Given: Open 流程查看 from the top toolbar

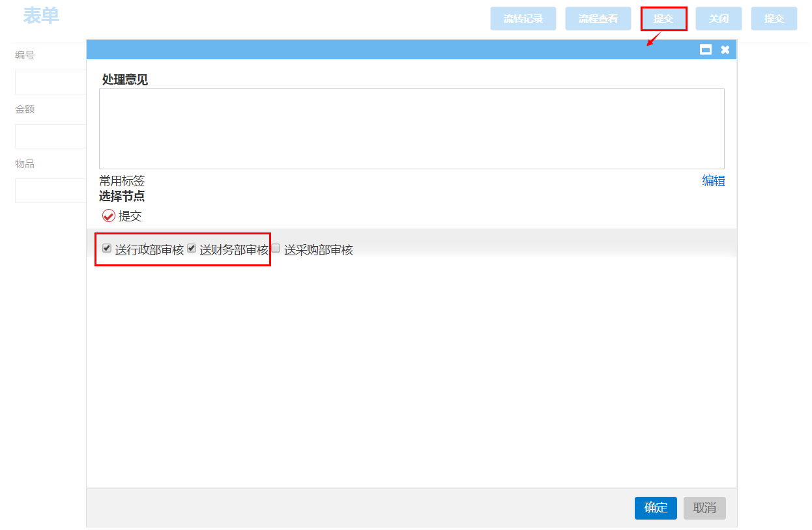Looking at the screenshot, I should (598, 19).
